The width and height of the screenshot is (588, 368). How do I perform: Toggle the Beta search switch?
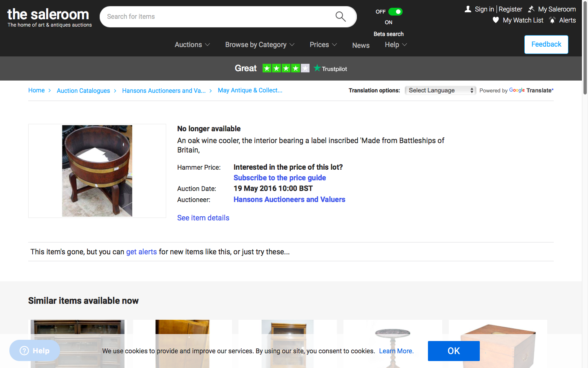[395, 11]
